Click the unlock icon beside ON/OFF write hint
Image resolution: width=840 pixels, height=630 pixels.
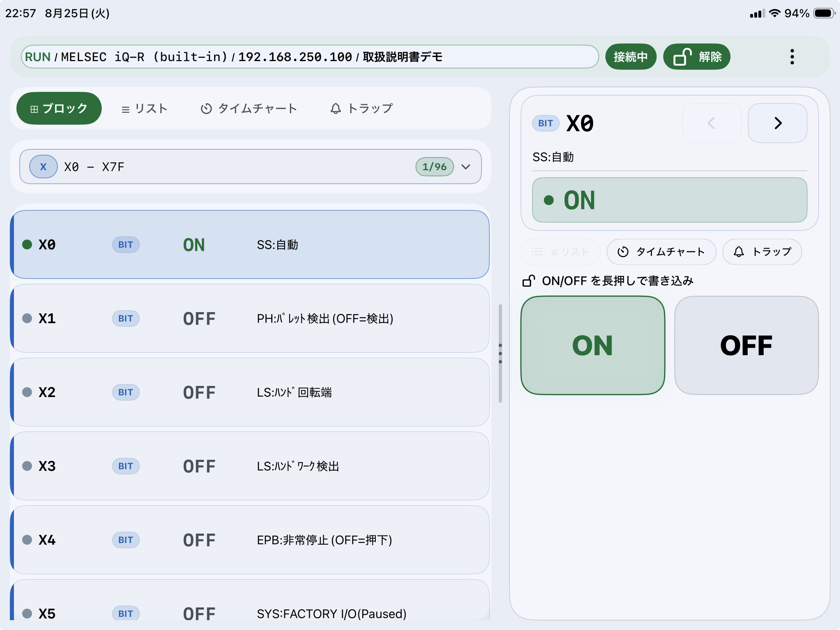[529, 281]
